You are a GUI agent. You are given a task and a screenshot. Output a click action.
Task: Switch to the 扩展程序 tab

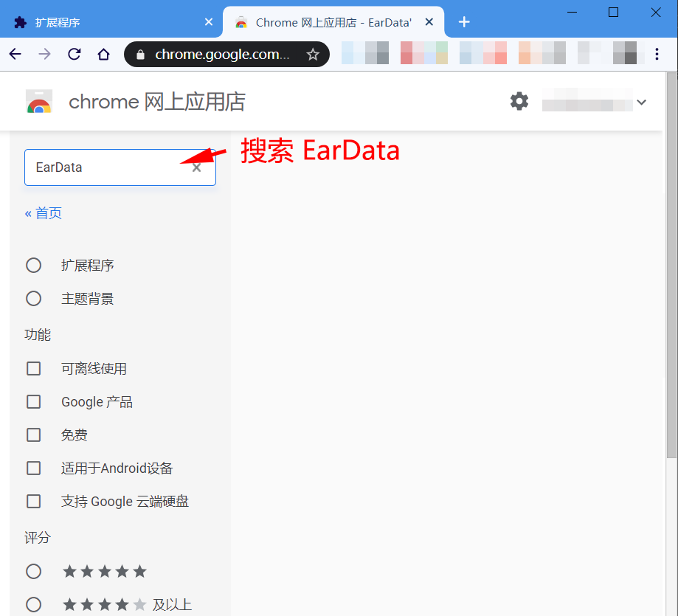111,22
